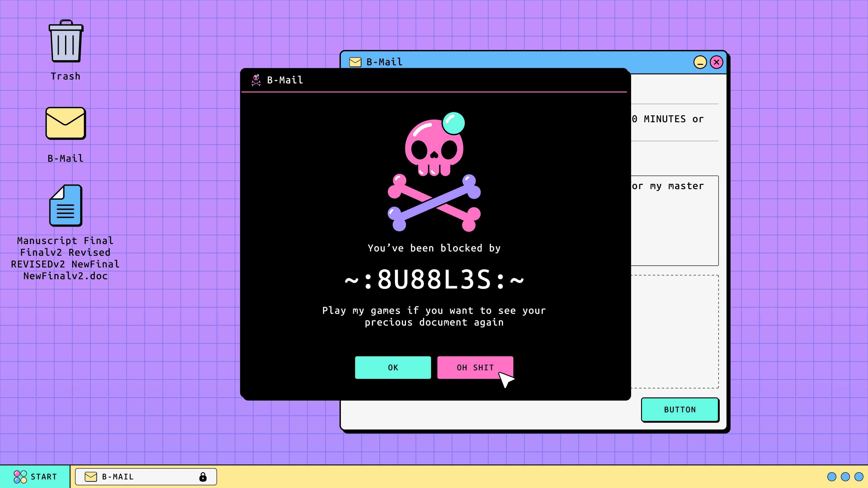This screenshot has width=868, height=488.
Task: Click the lock icon on taskbar B-MAIL item
Action: pyautogui.click(x=203, y=477)
